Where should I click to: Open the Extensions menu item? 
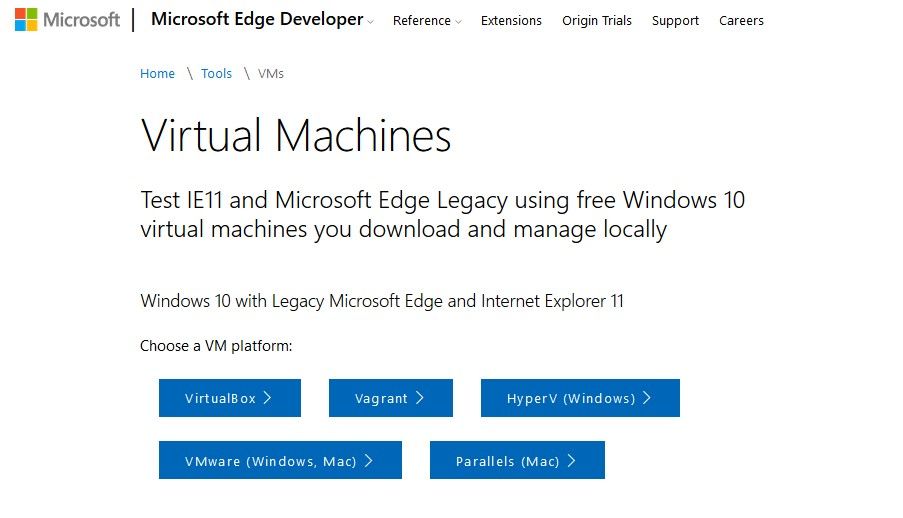pos(511,21)
